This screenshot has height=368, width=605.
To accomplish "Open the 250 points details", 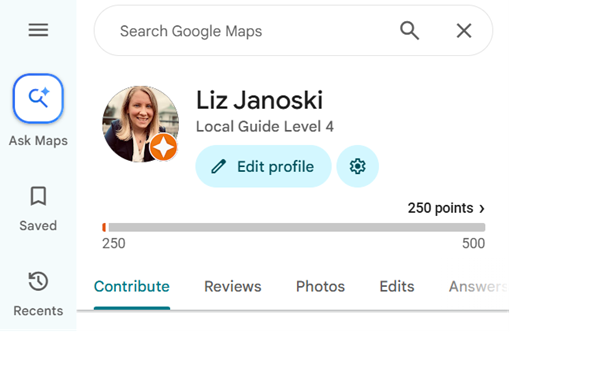I will pos(446,208).
